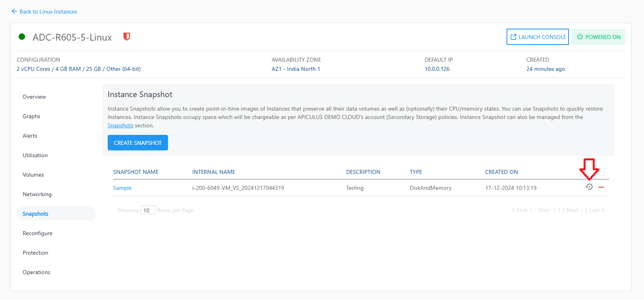Image resolution: width=644 pixels, height=300 pixels.
Task: Click the revert snapshot icon for Sample
Action: click(x=589, y=187)
